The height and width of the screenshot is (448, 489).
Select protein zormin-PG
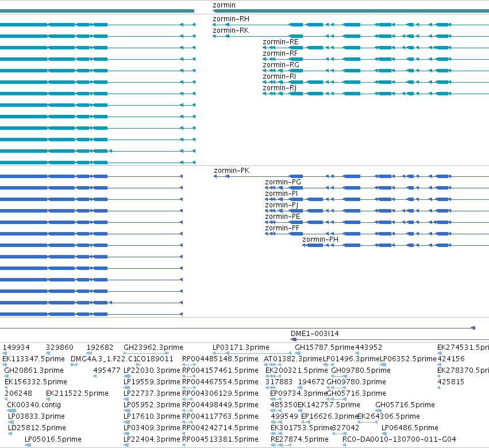click(283, 182)
